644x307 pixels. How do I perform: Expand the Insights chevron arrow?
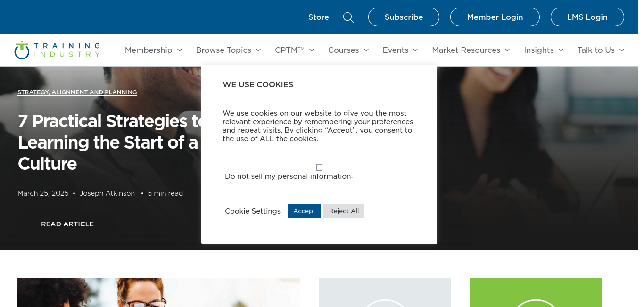point(561,50)
